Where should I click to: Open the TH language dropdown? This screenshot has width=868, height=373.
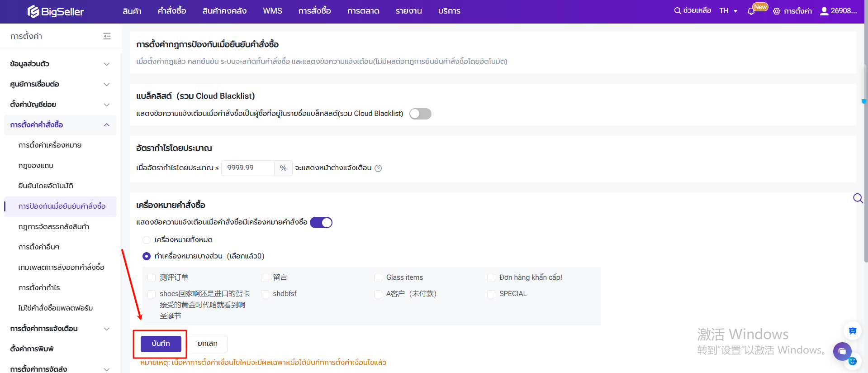click(728, 11)
